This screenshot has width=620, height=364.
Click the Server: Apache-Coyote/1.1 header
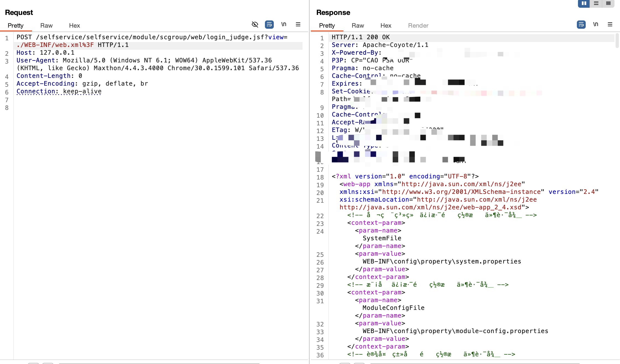pos(380,45)
